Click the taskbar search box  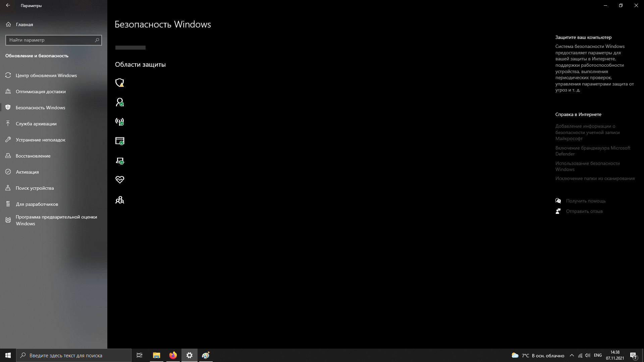tap(74, 355)
